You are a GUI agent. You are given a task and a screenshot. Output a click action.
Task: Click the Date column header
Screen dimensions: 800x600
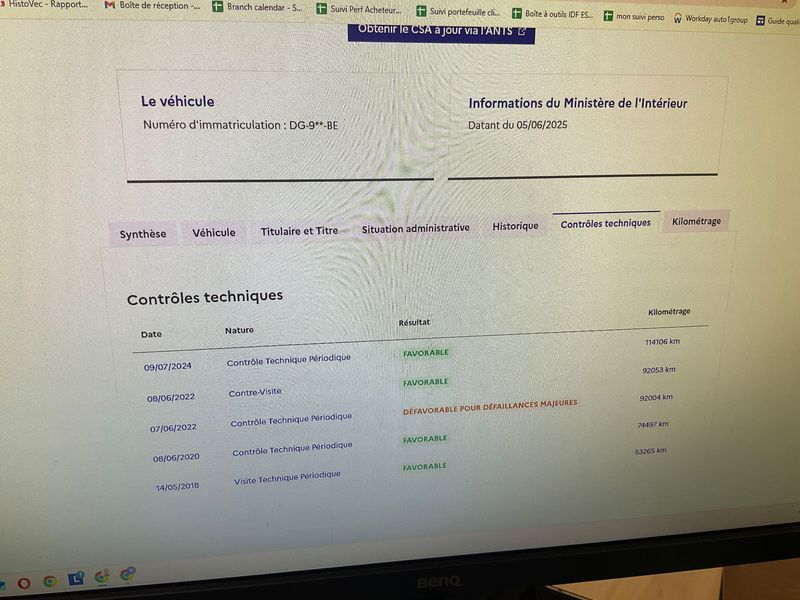coord(151,335)
